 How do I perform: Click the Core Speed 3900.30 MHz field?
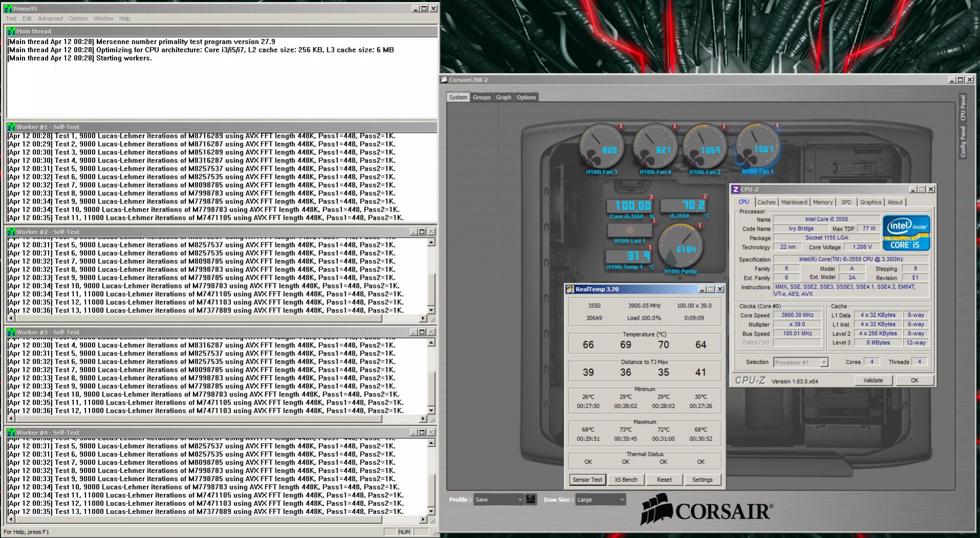tap(797, 315)
